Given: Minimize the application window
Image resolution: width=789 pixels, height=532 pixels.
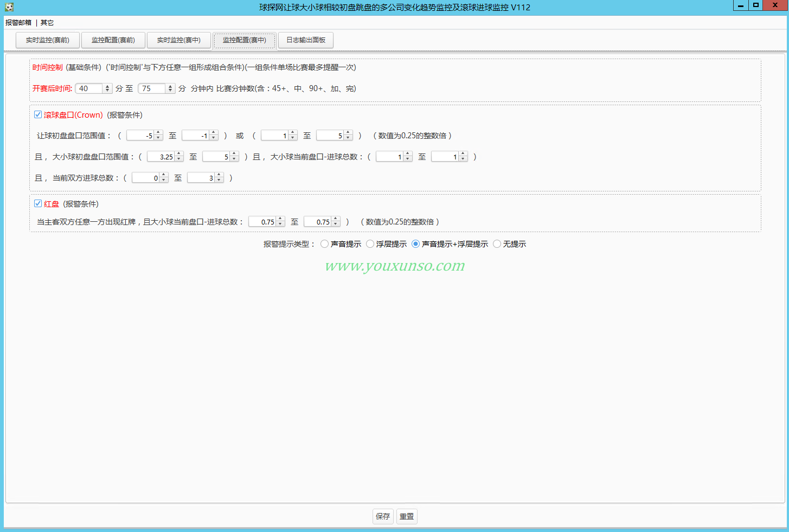Looking at the screenshot, I should [x=741, y=5].
